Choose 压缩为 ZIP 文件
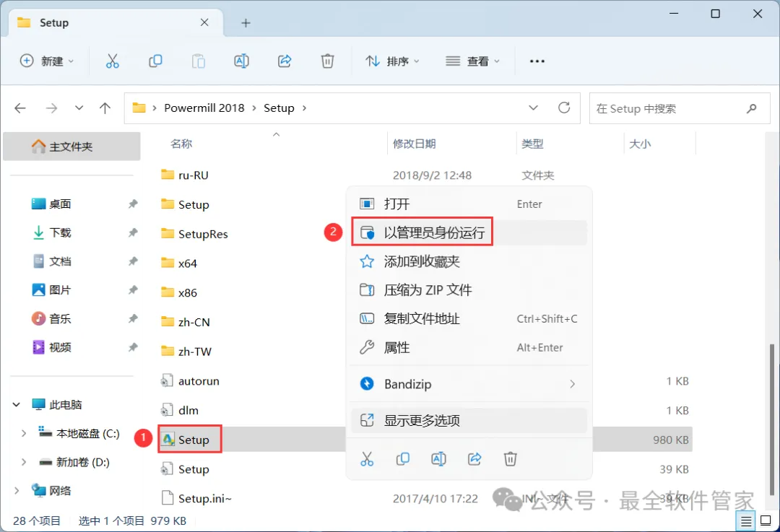This screenshot has height=532, width=780. tap(469, 290)
